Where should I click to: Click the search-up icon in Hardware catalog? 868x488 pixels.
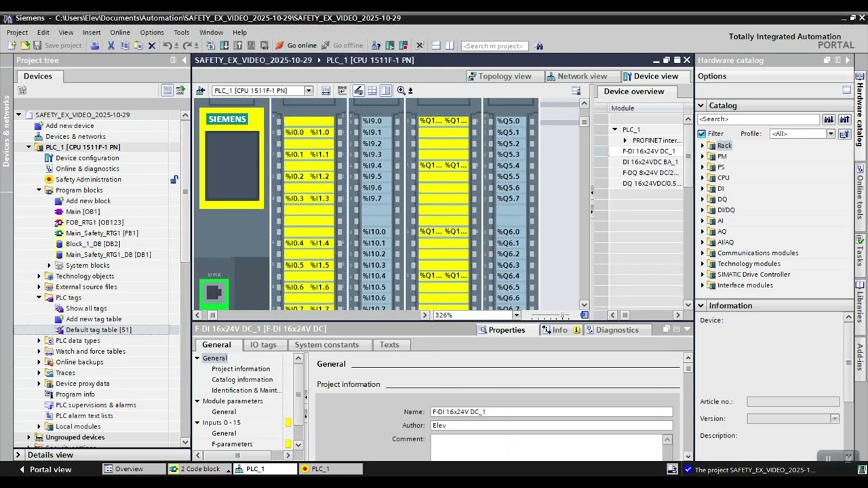[x=844, y=119]
